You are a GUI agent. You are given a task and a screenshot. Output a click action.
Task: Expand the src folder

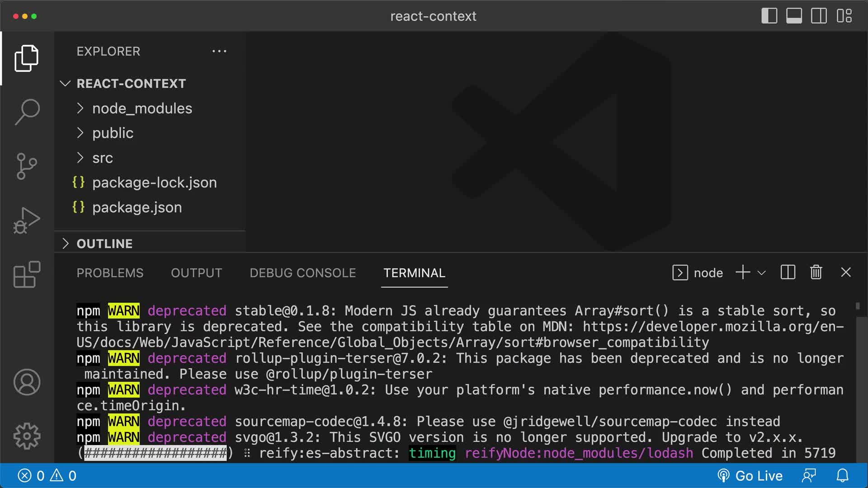point(103,158)
